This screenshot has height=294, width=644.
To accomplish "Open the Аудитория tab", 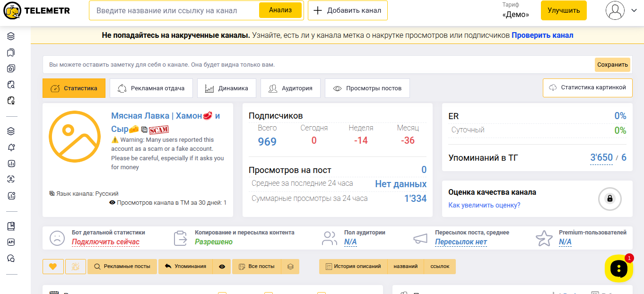I will pyautogui.click(x=290, y=88).
